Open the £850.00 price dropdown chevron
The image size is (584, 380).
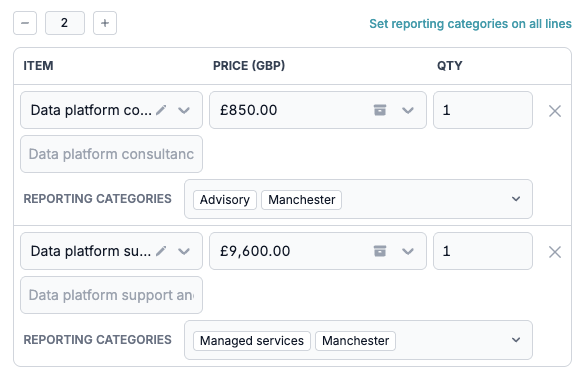pos(408,111)
